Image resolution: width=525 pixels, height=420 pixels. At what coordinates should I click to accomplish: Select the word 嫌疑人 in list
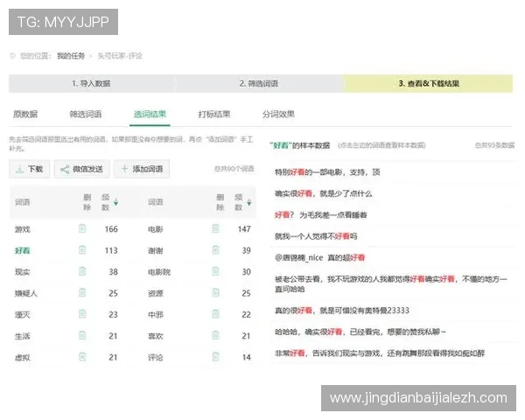coord(25,294)
